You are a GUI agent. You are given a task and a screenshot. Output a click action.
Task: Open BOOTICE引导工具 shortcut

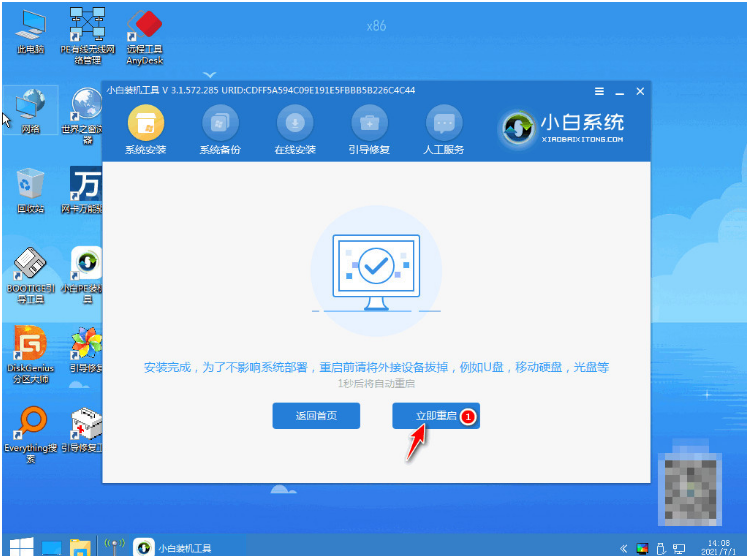click(30, 275)
